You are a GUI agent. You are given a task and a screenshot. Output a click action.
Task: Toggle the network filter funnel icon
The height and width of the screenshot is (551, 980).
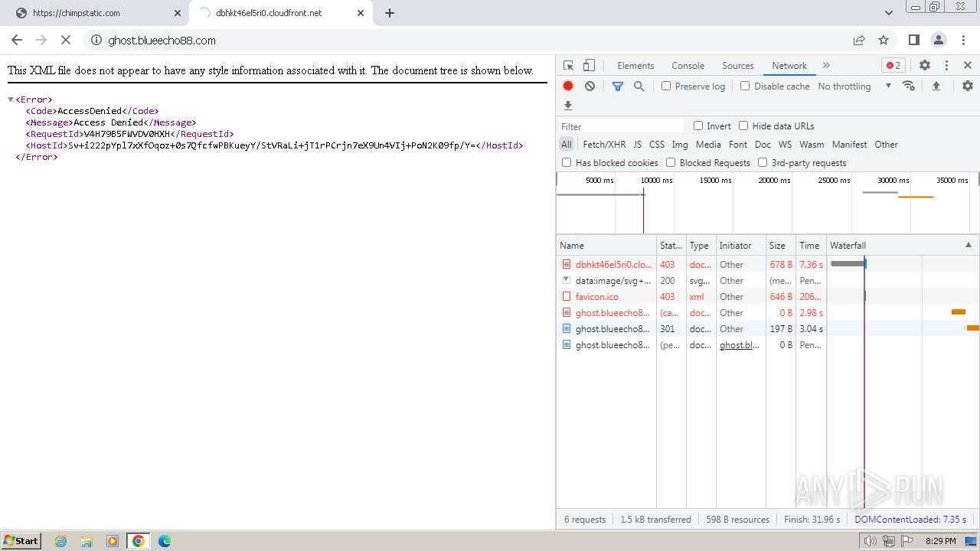pos(618,86)
